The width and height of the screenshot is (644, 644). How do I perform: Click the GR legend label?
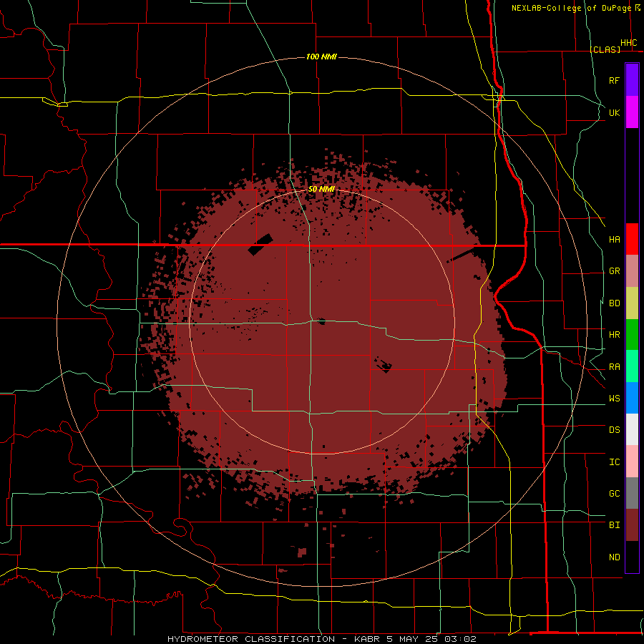point(615,271)
